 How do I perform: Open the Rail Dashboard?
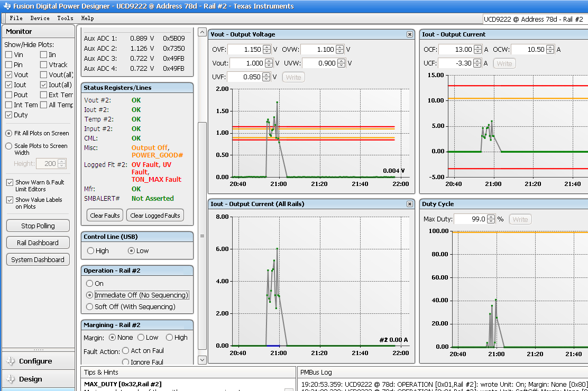coord(38,243)
